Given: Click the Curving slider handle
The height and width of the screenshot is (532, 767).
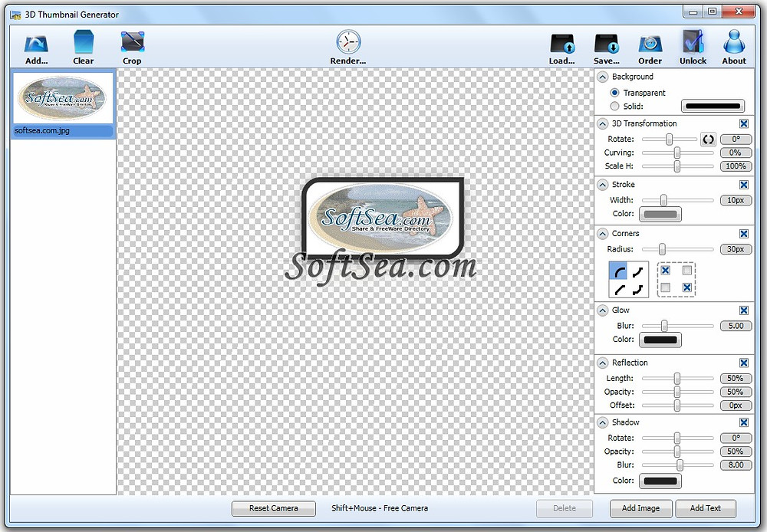Looking at the screenshot, I should pyautogui.click(x=677, y=153).
